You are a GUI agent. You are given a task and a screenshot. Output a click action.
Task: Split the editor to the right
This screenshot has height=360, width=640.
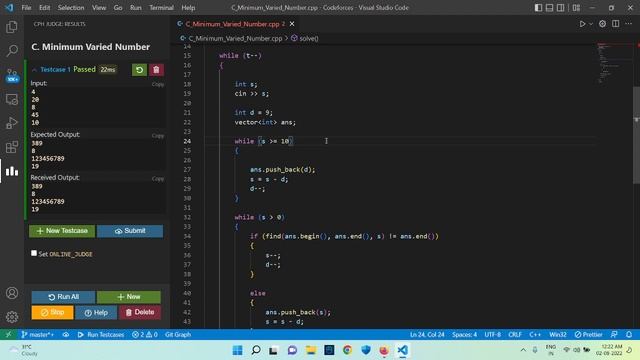(616, 24)
